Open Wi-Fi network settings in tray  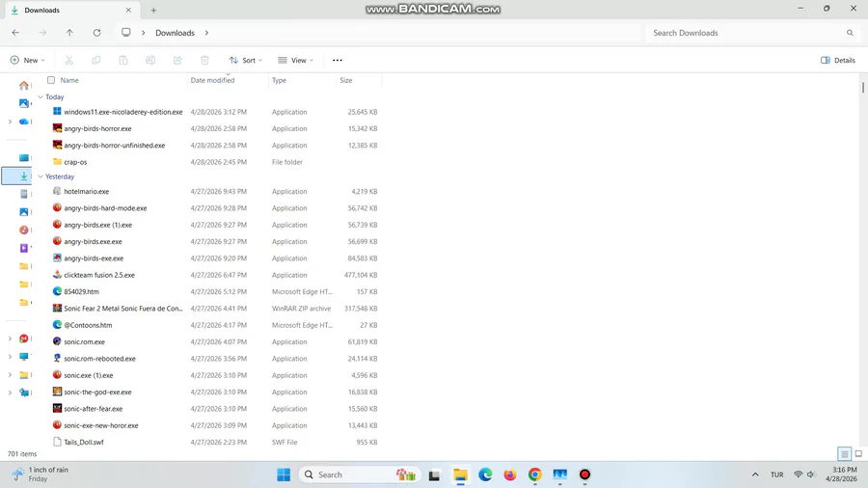(798, 474)
